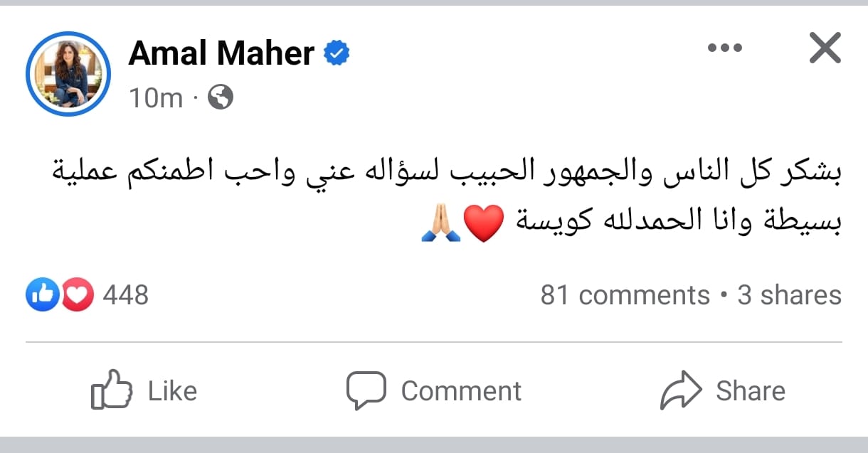Click the Like label text
Viewport: 868px width, 453px height.
pos(172,391)
